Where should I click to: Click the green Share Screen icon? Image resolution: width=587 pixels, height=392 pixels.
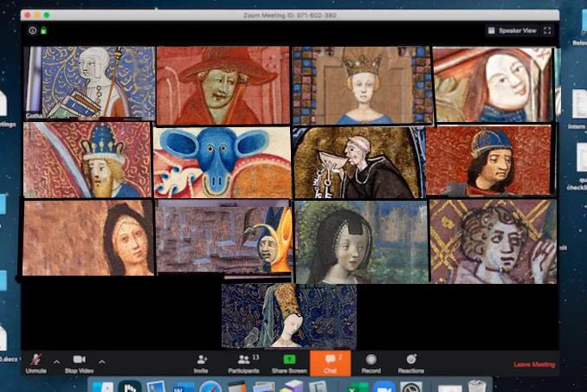(289, 359)
